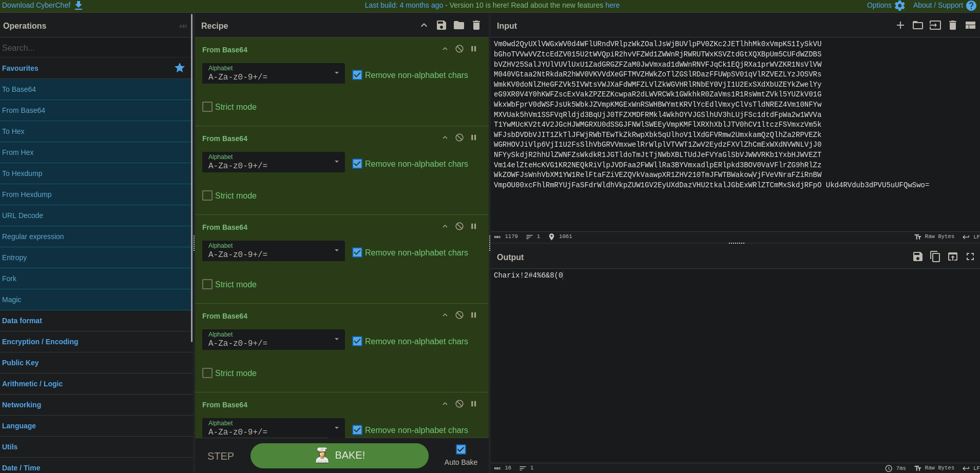980x473 pixels.
Task: Toggle the Auto Bake checkbox
Action: pyautogui.click(x=461, y=449)
